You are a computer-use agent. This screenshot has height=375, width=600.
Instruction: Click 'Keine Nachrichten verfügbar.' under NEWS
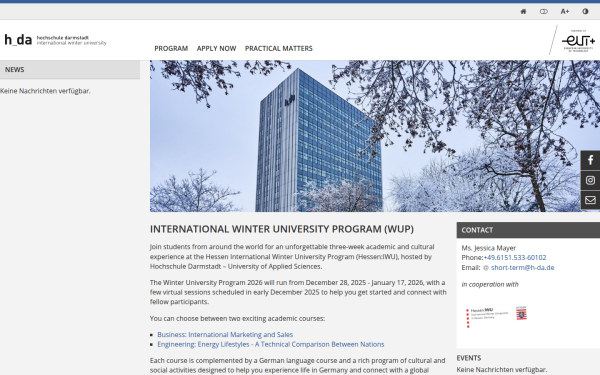pyautogui.click(x=45, y=91)
